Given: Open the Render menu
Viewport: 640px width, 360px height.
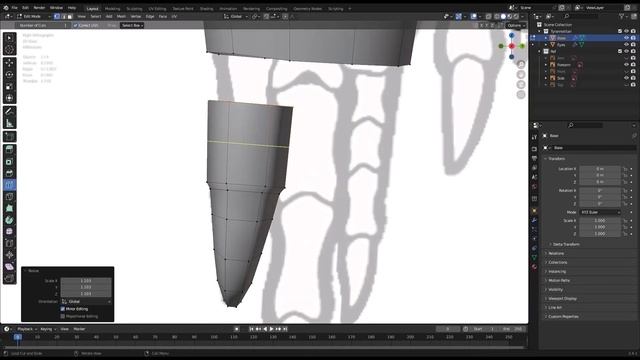Looking at the screenshot, I should coord(39,8).
